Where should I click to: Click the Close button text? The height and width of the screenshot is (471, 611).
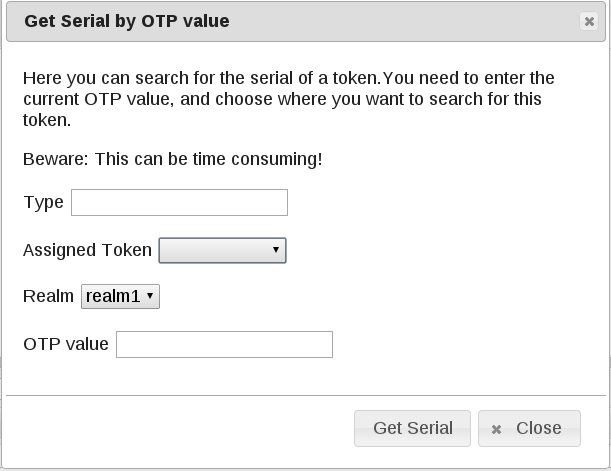point(538,428)
